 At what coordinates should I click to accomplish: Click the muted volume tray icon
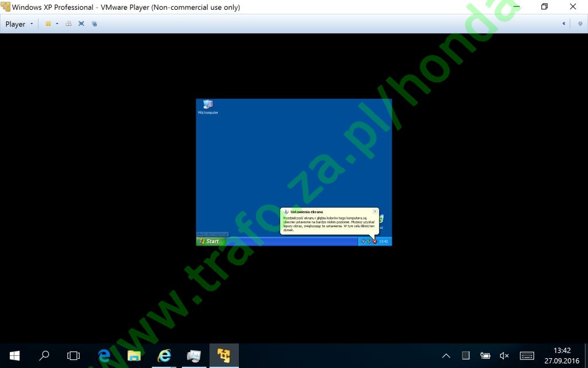coord(504,355)
